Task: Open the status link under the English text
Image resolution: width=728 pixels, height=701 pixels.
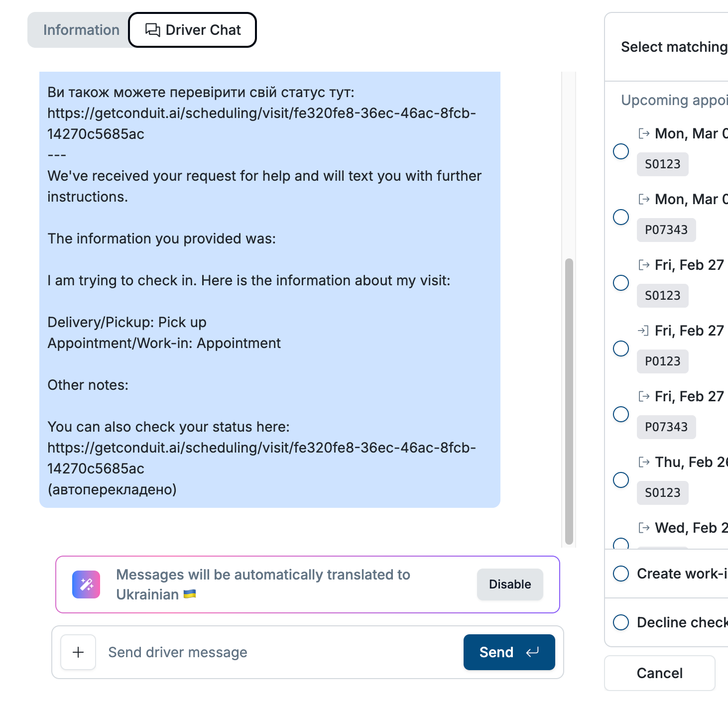Action: pyautogui.click(x=261, y=458)
